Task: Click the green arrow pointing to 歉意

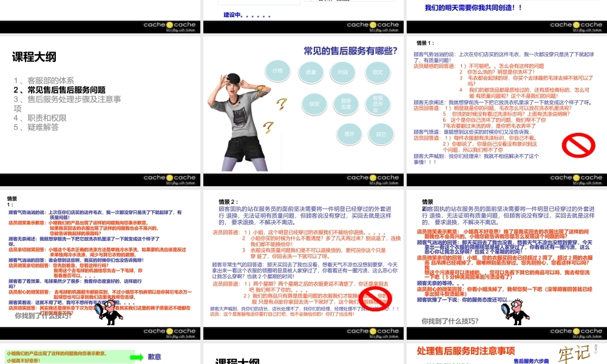Action: pos(136,357)
